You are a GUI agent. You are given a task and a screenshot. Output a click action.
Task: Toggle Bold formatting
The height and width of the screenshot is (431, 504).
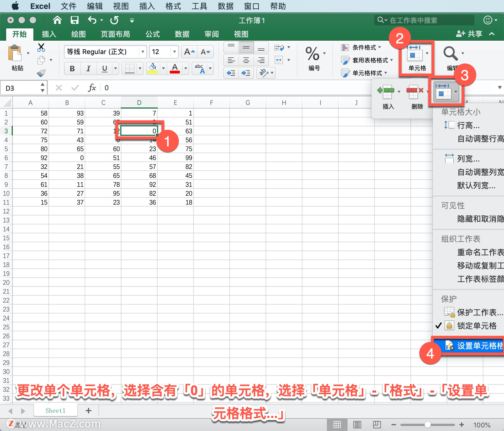72,68
